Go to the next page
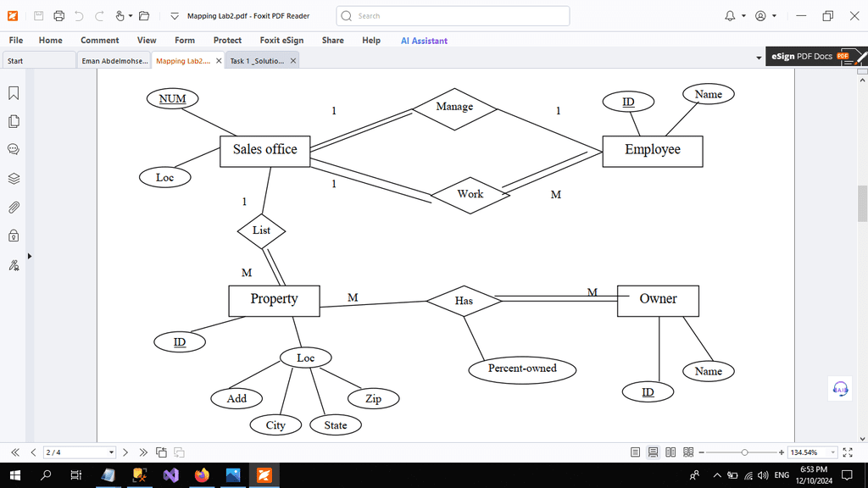 tap(125, 452)
